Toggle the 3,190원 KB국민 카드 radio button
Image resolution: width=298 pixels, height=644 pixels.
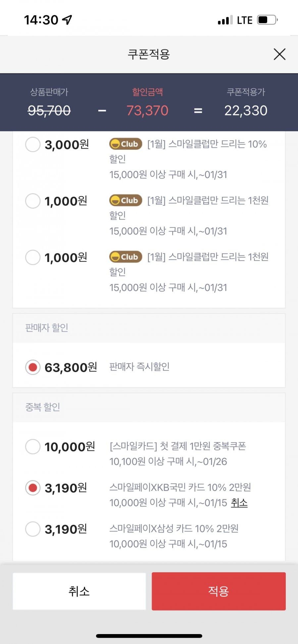click(x=33, y=488)
